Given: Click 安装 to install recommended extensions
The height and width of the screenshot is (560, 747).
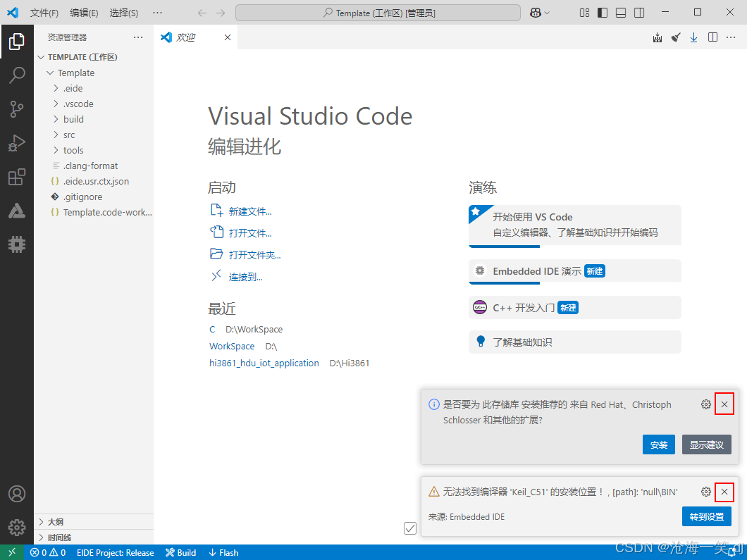Looking at the screenshot, I should [658, 444].
